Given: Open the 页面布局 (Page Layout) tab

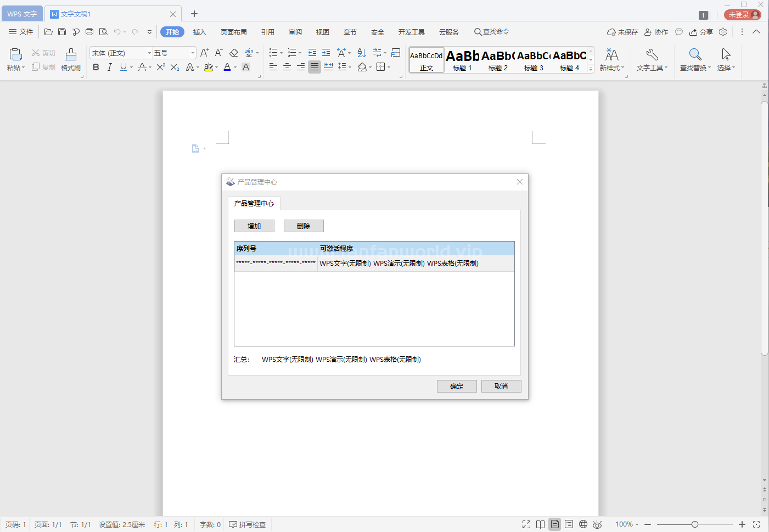Looking at the screenshot, I should click(233, 32).
